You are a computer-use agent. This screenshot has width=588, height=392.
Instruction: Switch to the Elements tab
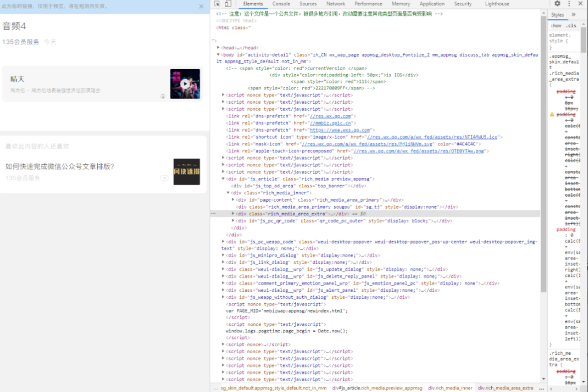(253, 4)
